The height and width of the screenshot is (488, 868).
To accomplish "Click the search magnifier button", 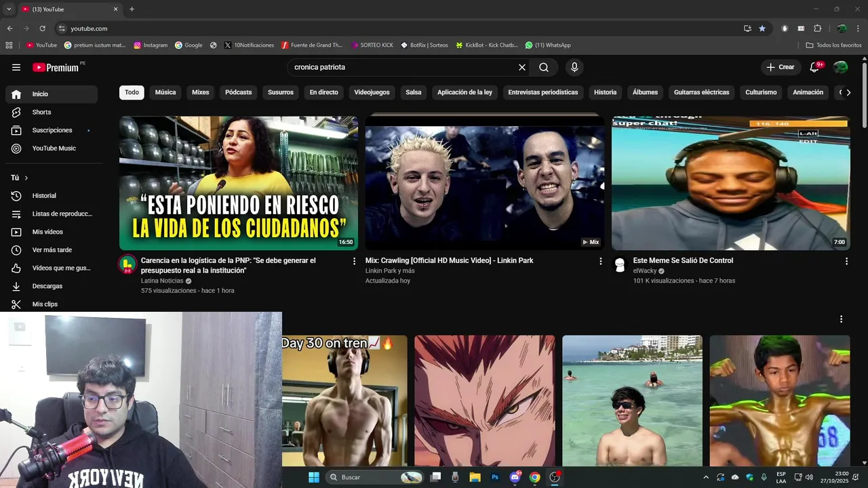I will [x=544, y=67].
